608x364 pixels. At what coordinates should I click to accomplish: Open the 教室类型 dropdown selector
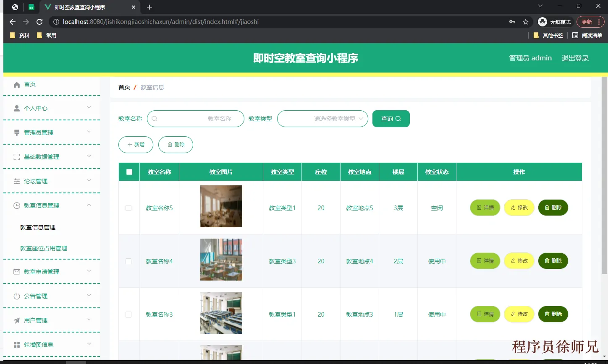coord(322,119)
